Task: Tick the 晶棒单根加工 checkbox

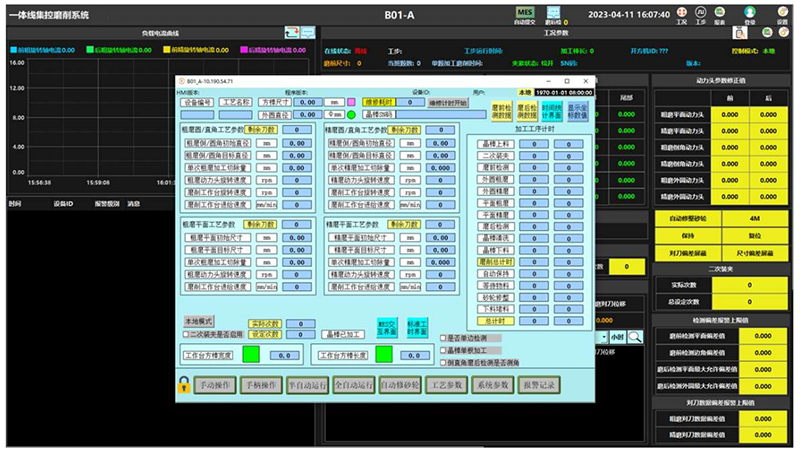Action: coord(444,349)
